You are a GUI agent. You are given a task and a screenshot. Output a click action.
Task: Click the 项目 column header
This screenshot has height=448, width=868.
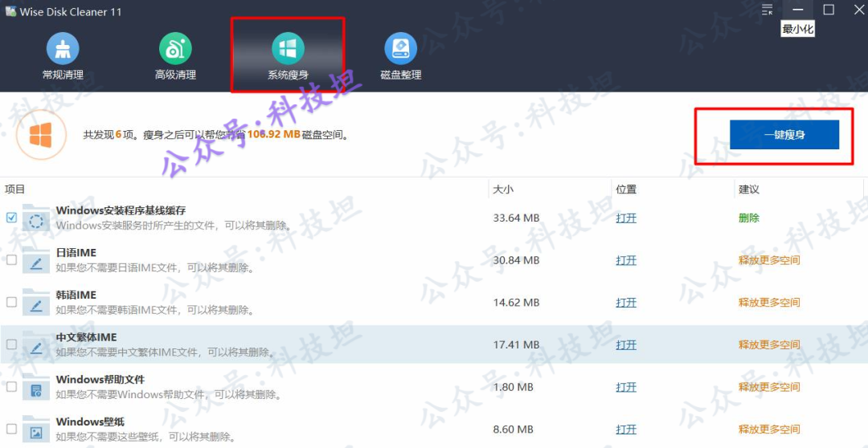pyautogui.click(x=15, y=189)
